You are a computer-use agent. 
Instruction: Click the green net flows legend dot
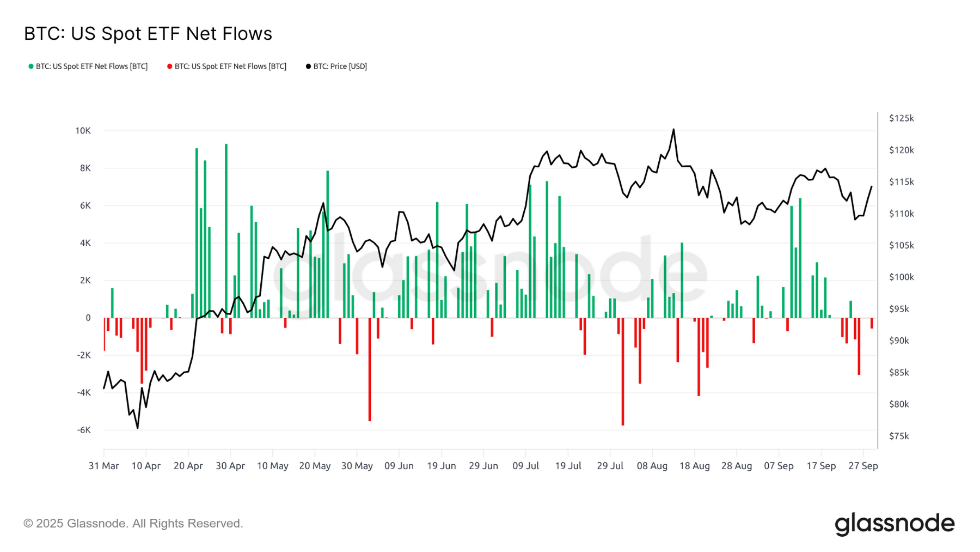click(x=31, y=66)
